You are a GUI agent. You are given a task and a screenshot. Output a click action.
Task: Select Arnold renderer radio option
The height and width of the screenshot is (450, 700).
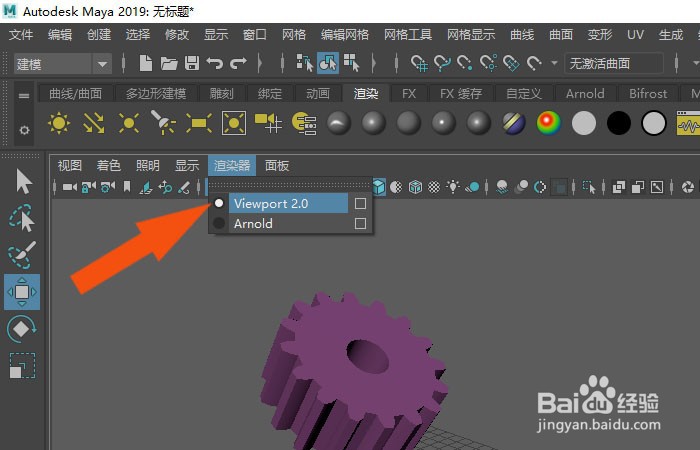[x=219, y=223]
